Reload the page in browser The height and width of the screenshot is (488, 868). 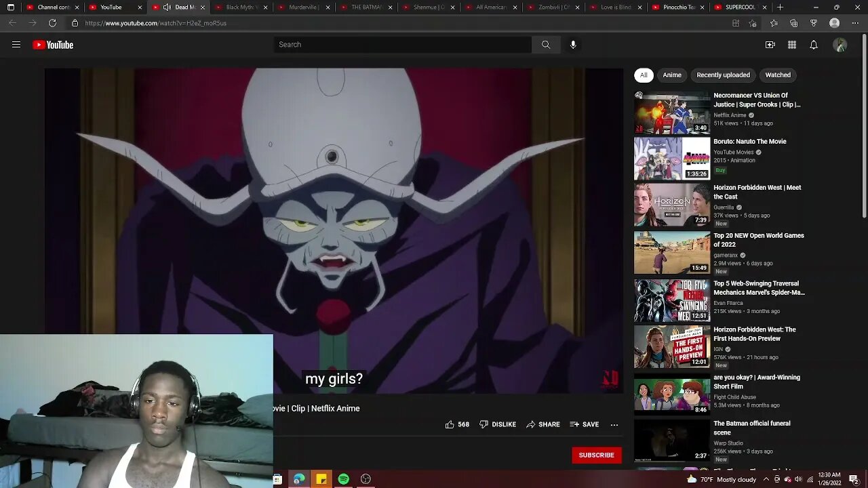(52, 23)
